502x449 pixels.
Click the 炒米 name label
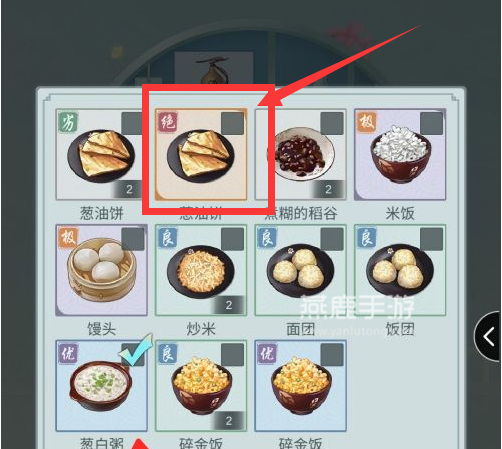pos(201,329)
